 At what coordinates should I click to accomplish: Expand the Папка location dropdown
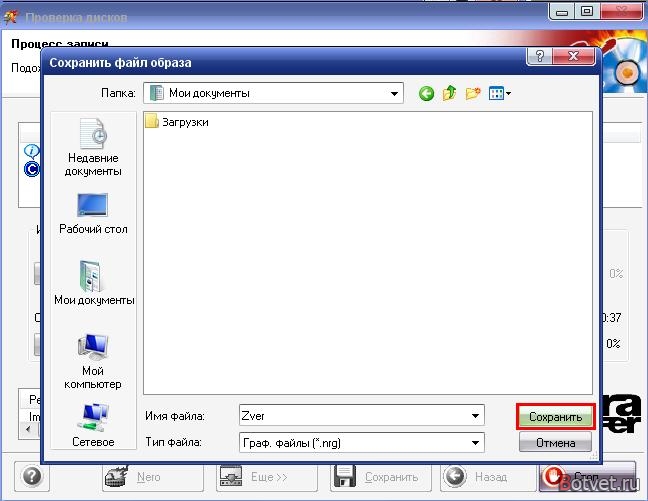click(x=394, y=93)
